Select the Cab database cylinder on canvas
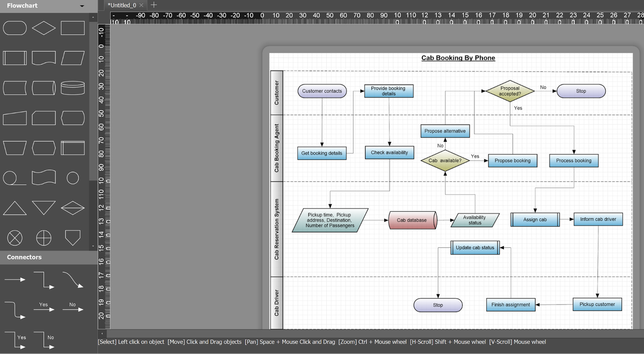This screenshot has height=354, width=644. 412,219
